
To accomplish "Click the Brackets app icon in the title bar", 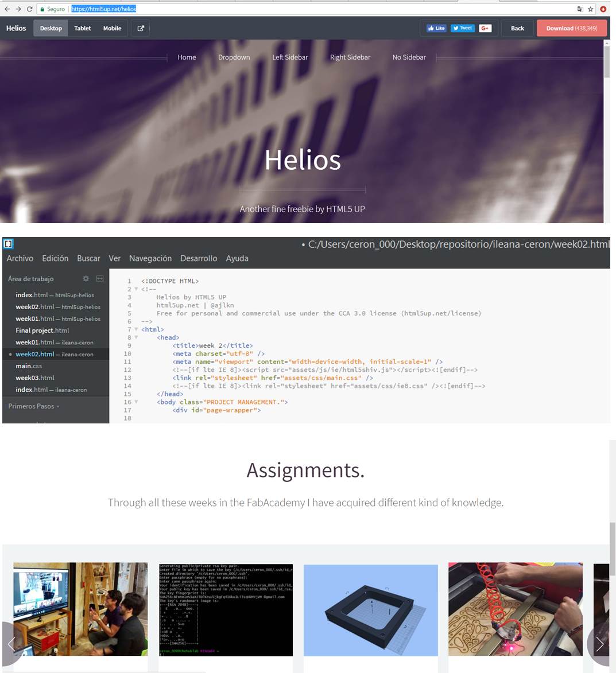I will [x=8, y=244].
